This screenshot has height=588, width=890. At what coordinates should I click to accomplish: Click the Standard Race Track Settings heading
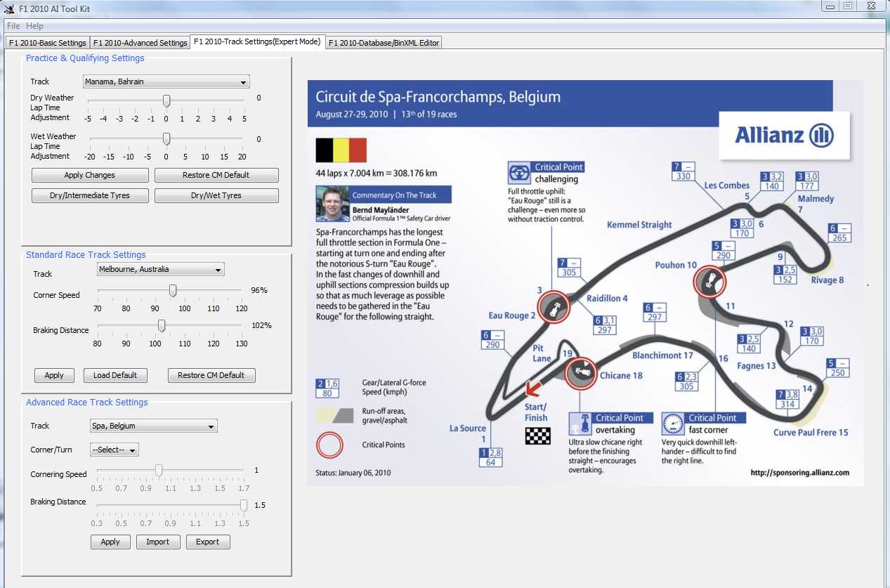[x=86, y=255]
